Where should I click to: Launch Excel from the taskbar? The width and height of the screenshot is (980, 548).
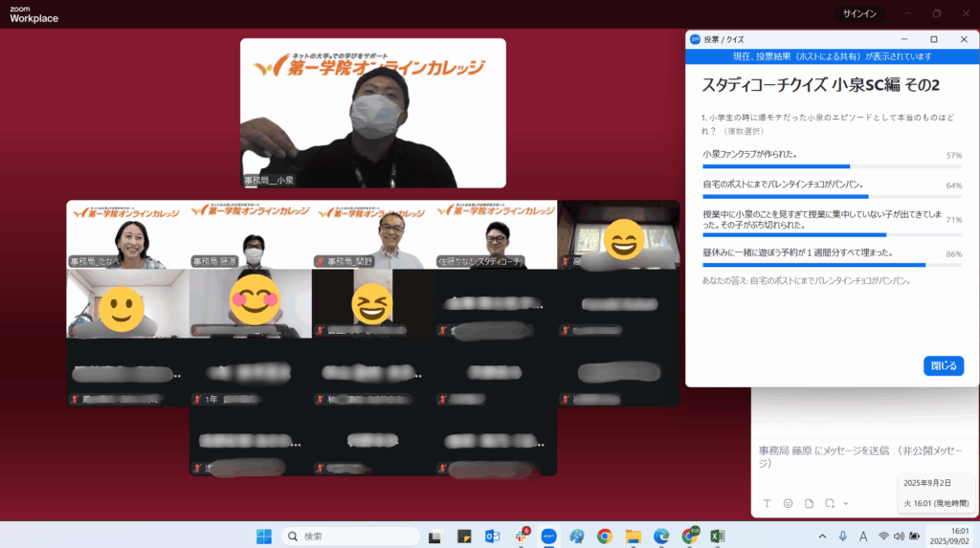[x=717, y=537]
